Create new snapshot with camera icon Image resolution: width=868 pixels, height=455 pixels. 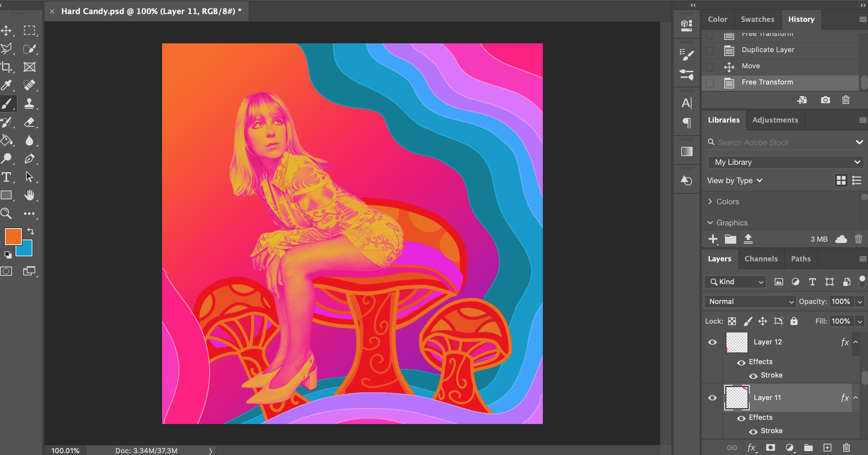coord(825,100)
